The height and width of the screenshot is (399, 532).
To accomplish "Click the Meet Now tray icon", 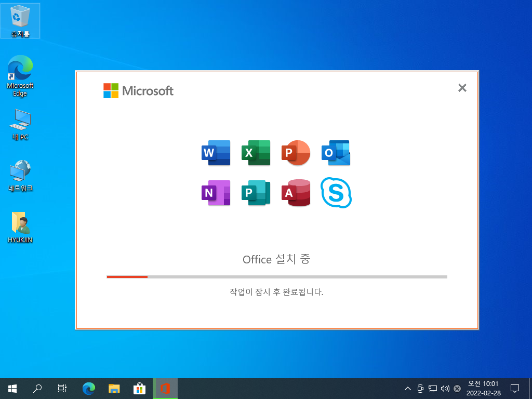I will 420,389.
